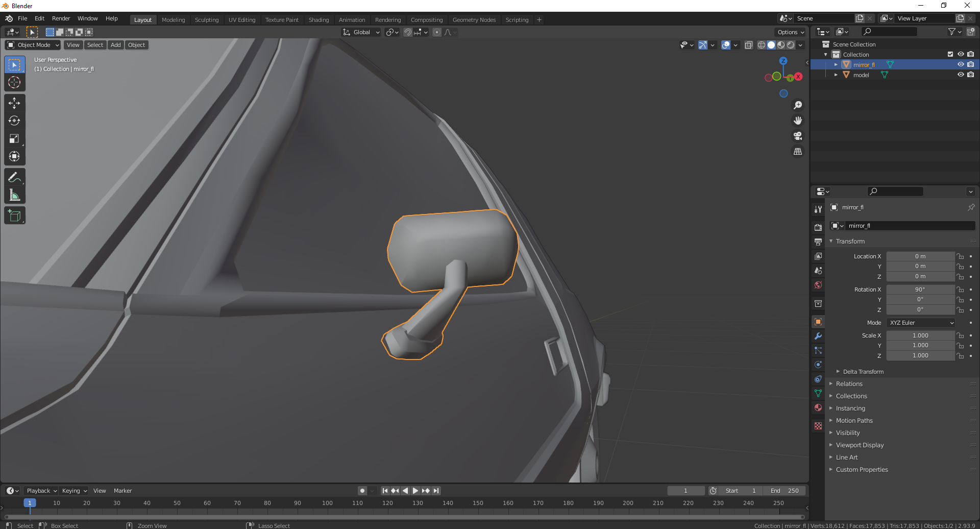Uncheck Collection exclude from view layer checkbox
Screen dimensions: 980x529
[950, 54]
